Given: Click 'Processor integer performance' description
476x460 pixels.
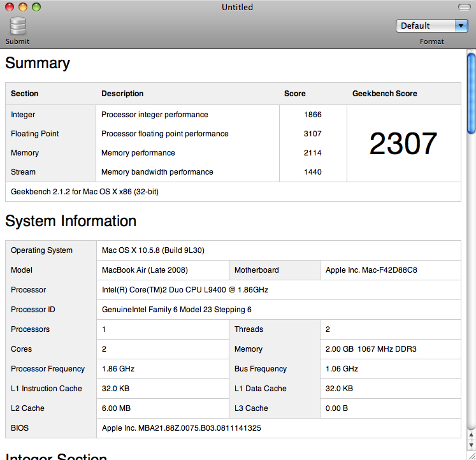Looking at the screenshot, I should (x=154, y=115).
